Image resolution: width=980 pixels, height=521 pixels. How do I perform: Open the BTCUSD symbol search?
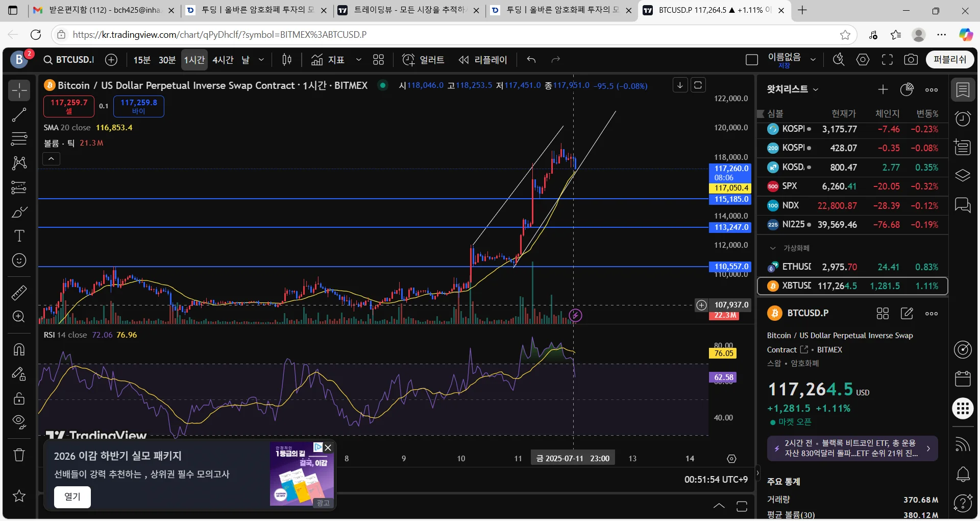pyautogui.click(x=69, y=60)
